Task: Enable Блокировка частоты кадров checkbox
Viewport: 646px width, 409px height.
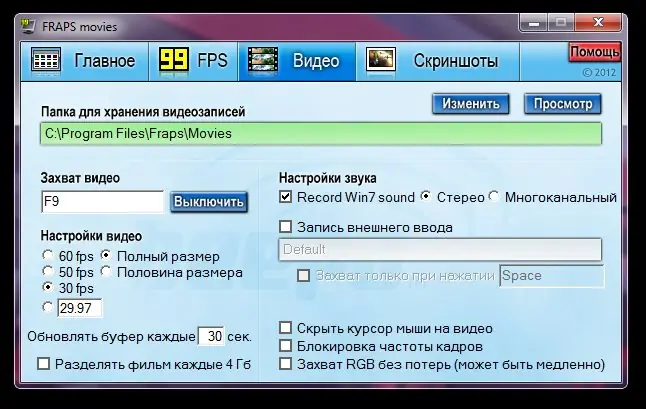Action: tap(286, 346)
